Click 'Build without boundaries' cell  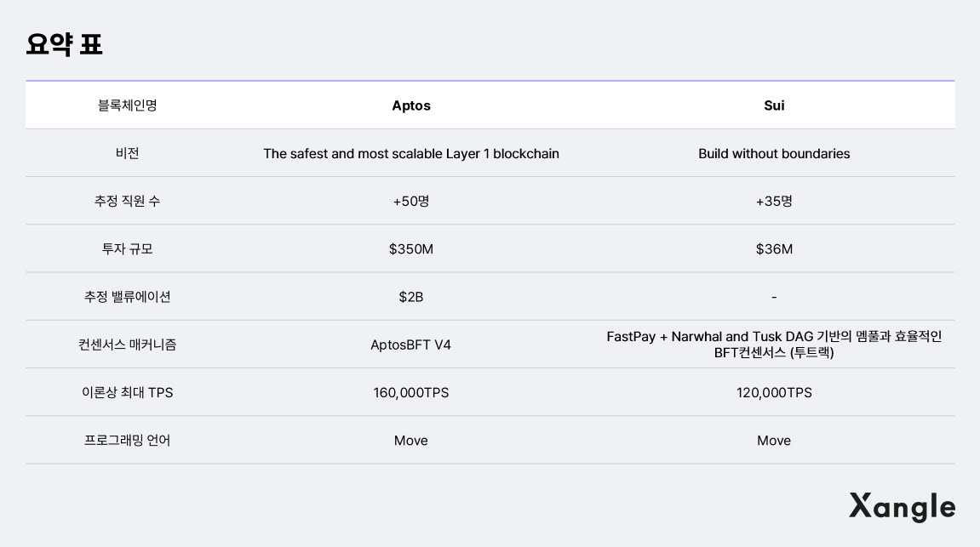click(x=774, y=154)
